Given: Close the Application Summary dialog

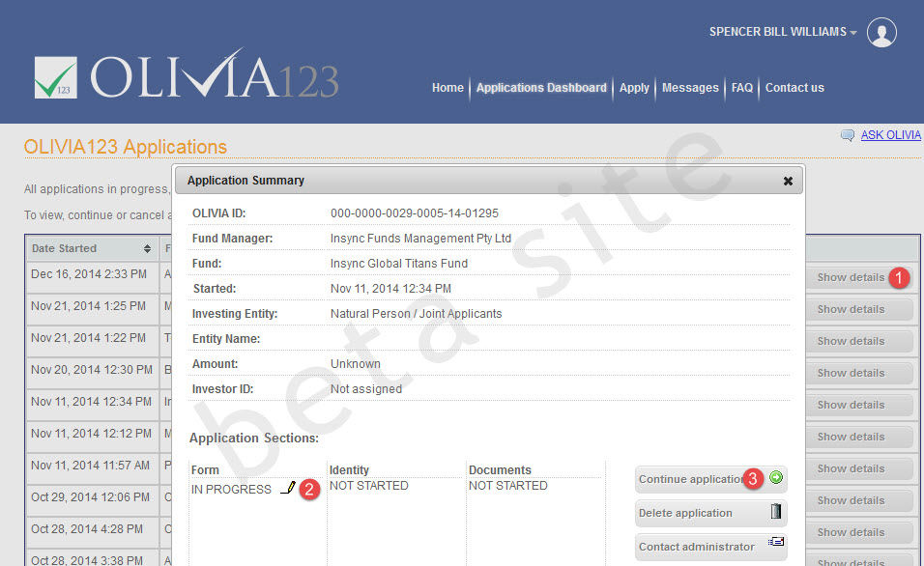Looking at the screenshot, I should [x=788, y=181].
